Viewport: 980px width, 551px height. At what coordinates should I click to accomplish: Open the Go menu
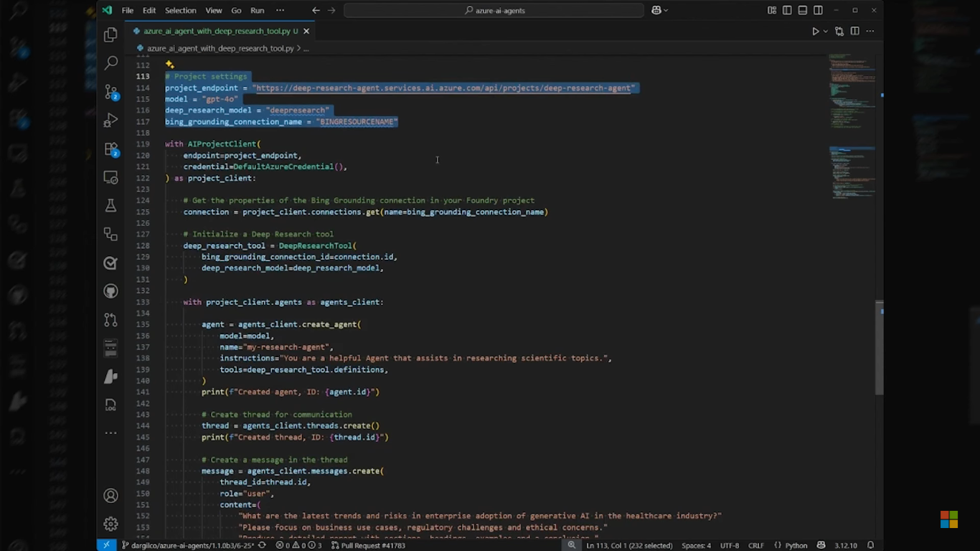point(236,10)
